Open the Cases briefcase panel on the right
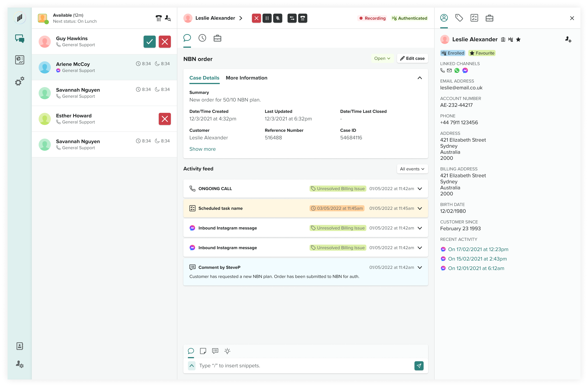588x387 pixels. [x=489, y=18]
